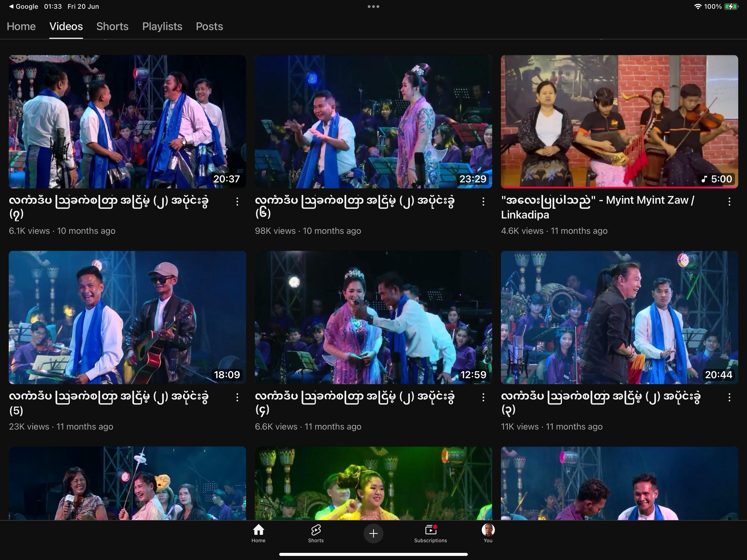The width and height of the screenshot is (747, 560).
Task: Play the guitar player 18:09 thumbnail
Action: tap(127, 317)
